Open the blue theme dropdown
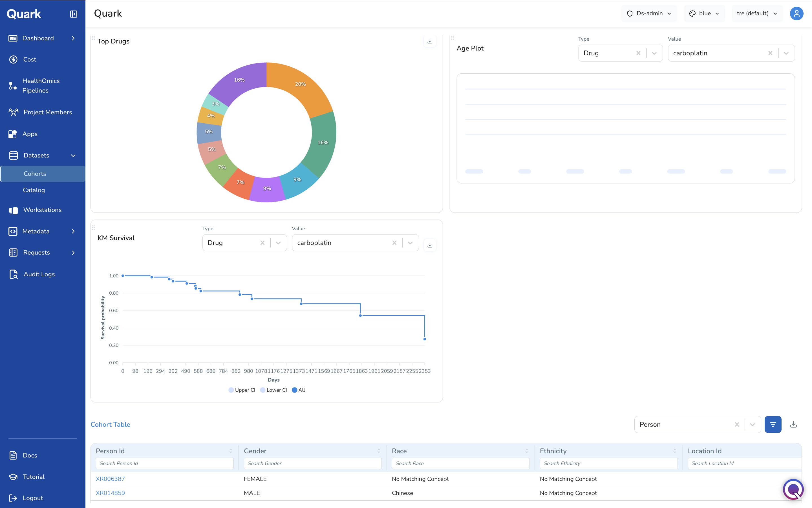 (704, 14)
